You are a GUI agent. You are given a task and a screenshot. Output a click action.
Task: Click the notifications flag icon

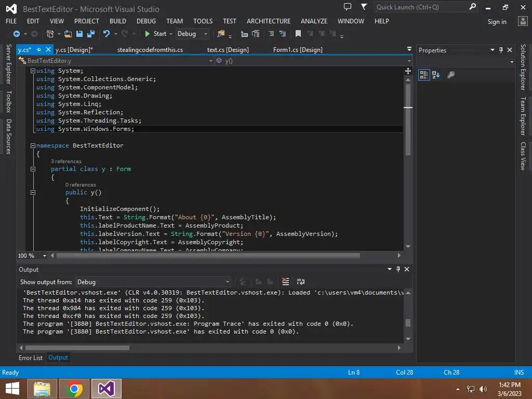[364, 7]
